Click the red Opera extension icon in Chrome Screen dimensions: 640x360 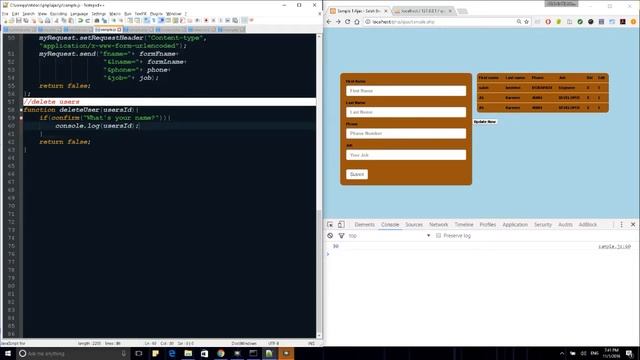point(548,22)
